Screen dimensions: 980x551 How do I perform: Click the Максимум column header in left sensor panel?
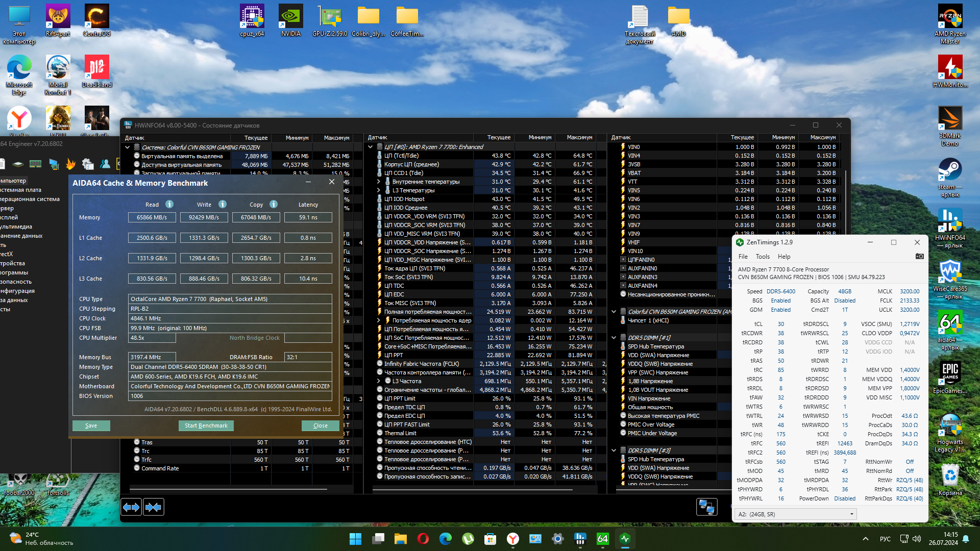pyautogui.click(x=336, y=138)
